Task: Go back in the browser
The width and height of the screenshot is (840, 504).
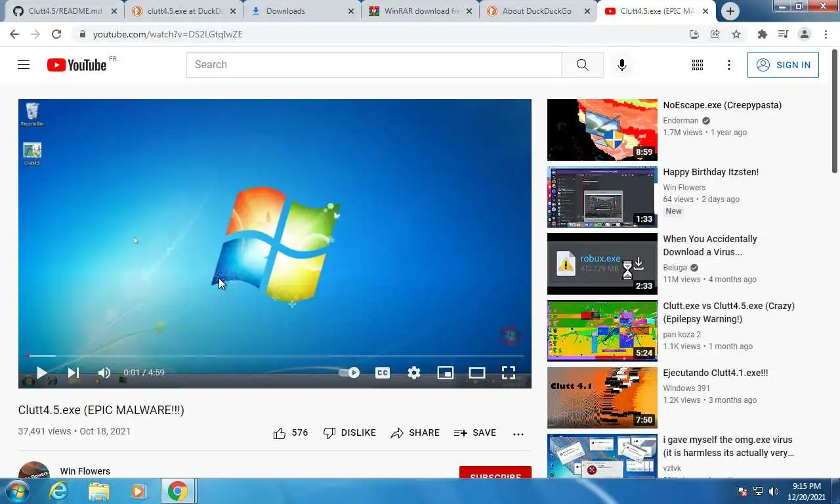Action: point(14,34)
